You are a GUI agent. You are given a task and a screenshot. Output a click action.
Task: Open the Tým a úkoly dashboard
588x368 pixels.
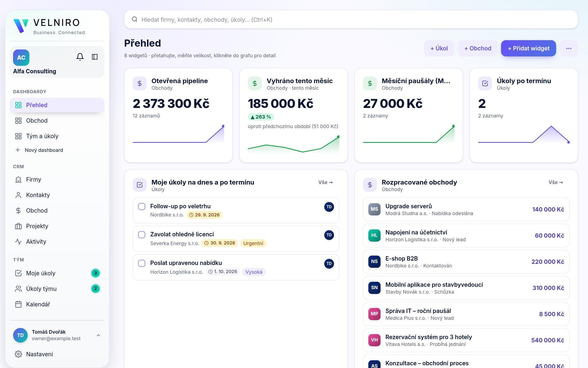click(x=57, y=136)
